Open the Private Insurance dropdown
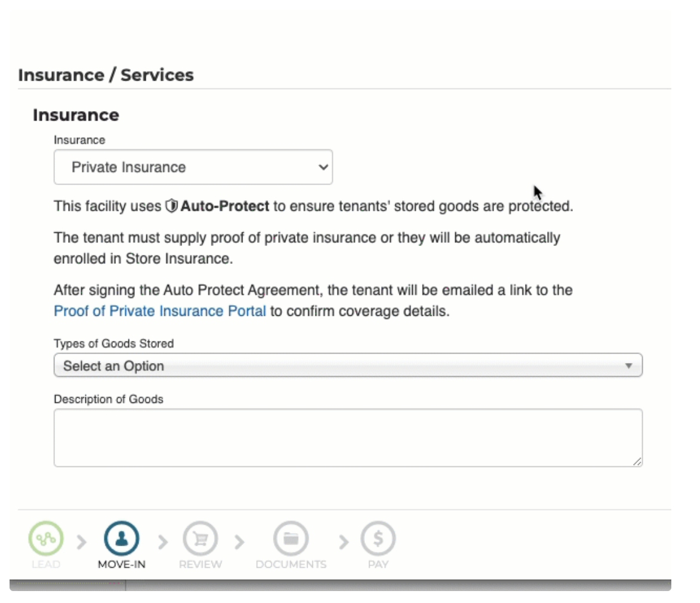 tap(193, 167)
